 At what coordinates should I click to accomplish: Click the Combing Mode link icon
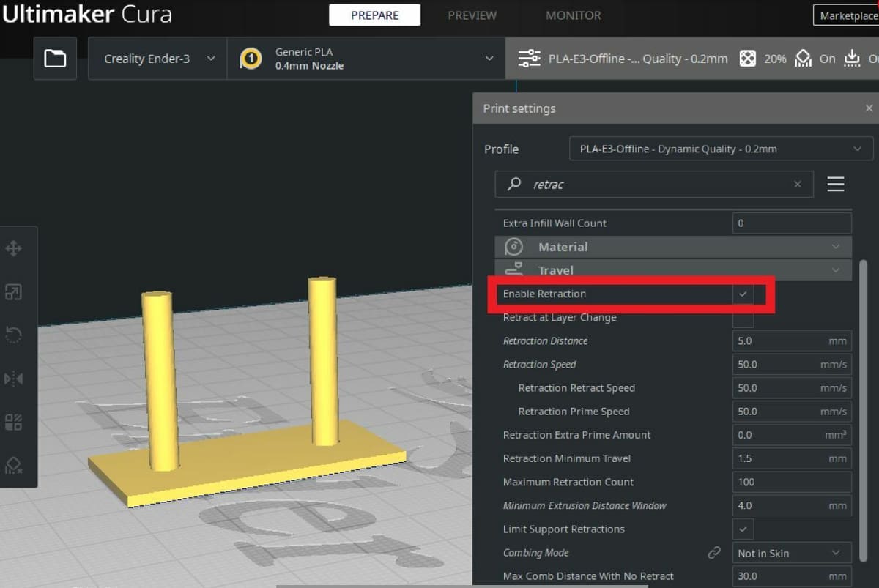(x=714, y=553)
